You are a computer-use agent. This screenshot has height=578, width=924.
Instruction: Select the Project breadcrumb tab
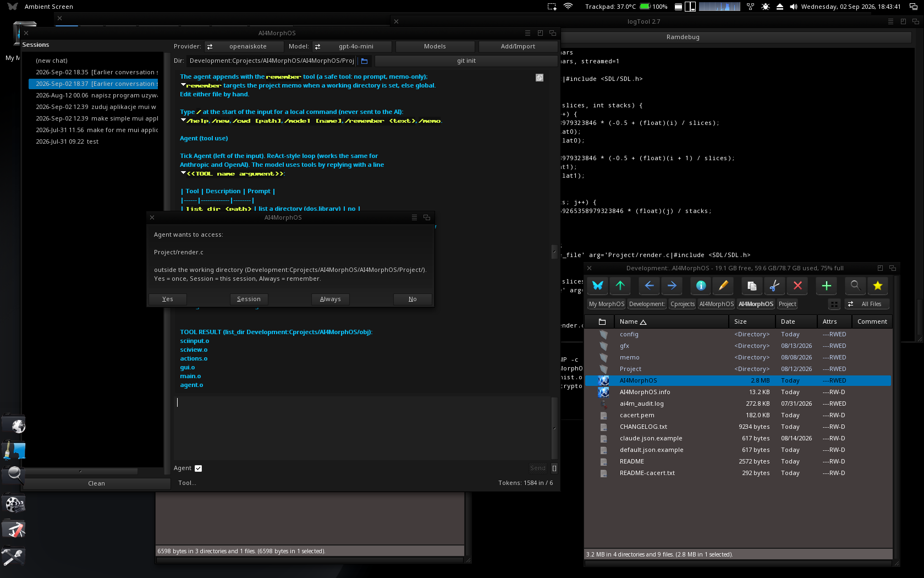coord(787,304)
